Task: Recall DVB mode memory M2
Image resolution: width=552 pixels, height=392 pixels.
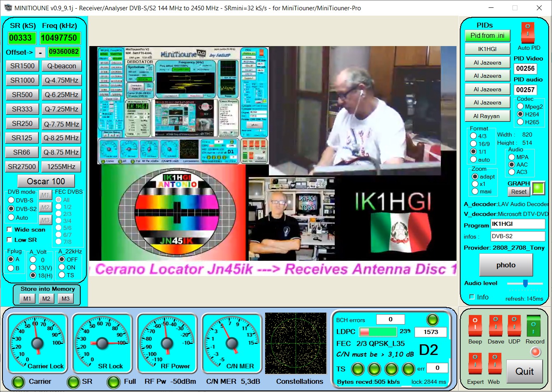Action: tap(45, 208)
